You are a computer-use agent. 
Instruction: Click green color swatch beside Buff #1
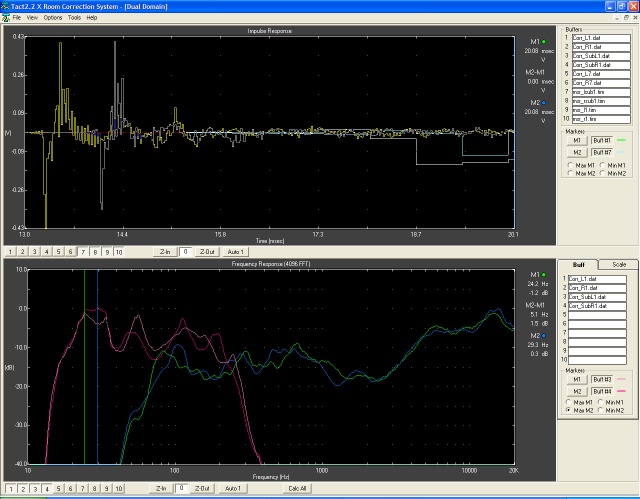click(621, 140)
